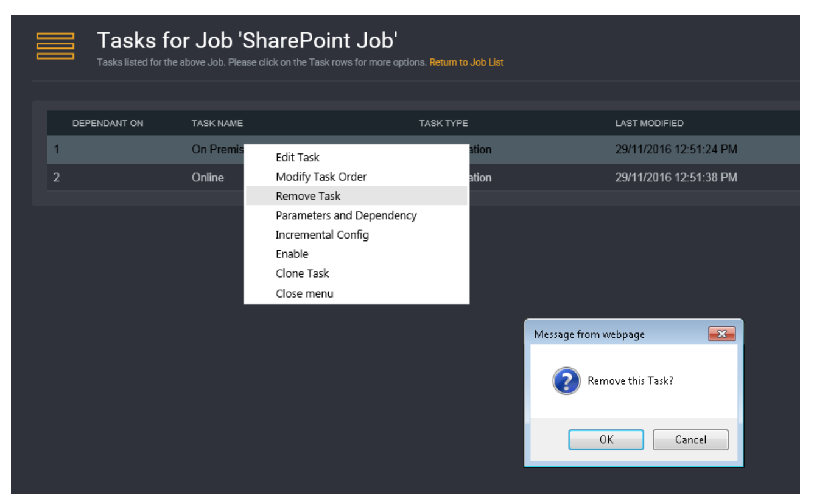Viewport: 814px width, 504px height.
Task: Click the blue question mark icon
Action: coord(566,381)
